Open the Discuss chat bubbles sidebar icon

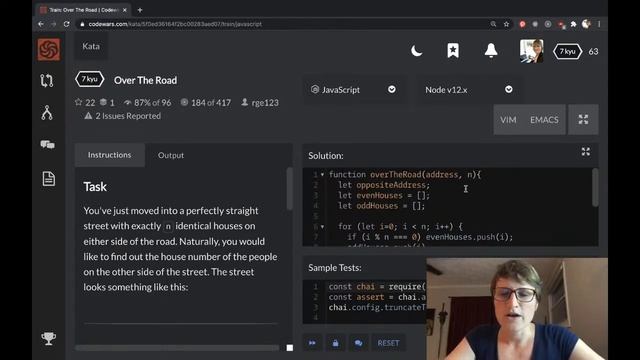[x=47, y=144]
